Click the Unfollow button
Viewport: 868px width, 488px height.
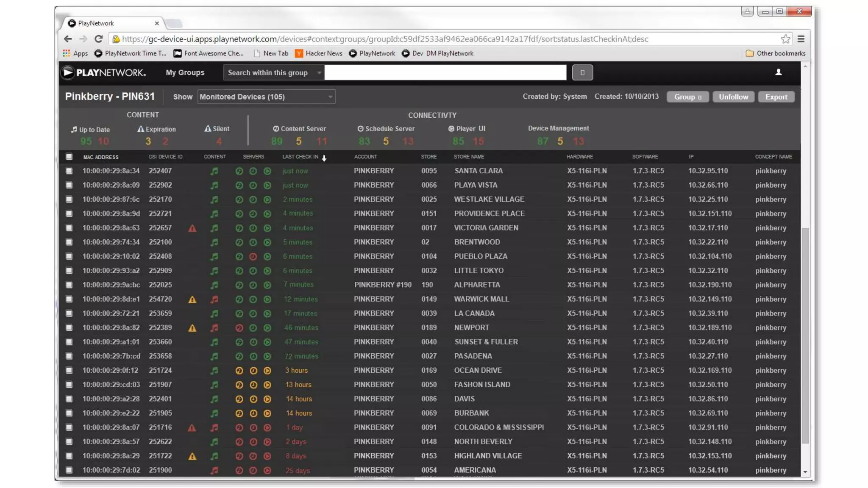pos(733,97)
